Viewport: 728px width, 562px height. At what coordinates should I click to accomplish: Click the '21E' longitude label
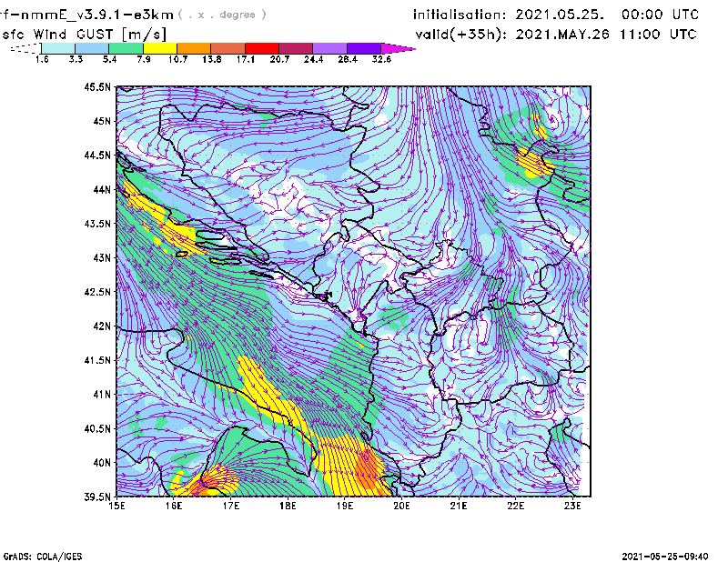[459, 506]
